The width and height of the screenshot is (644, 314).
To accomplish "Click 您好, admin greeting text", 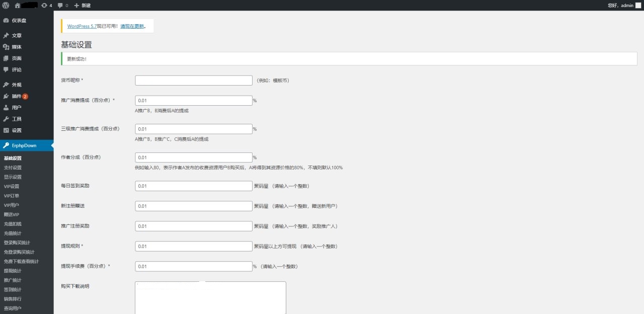I will coord(620,6).
